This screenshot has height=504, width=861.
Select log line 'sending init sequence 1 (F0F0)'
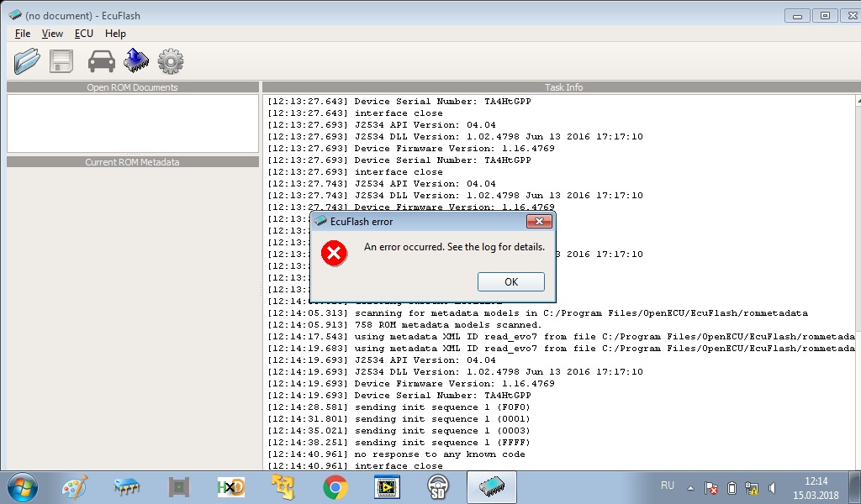pos(399,407)
